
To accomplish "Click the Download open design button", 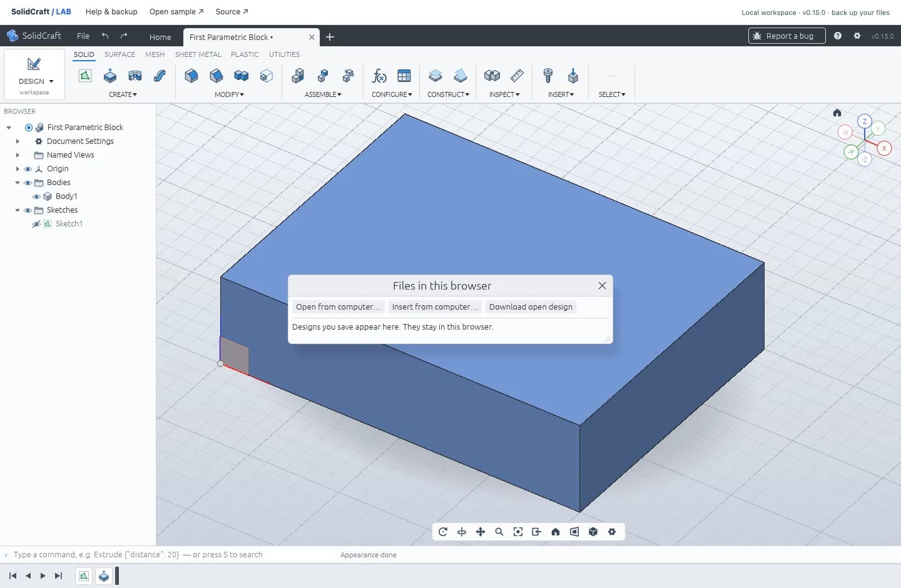I will 531,307.
